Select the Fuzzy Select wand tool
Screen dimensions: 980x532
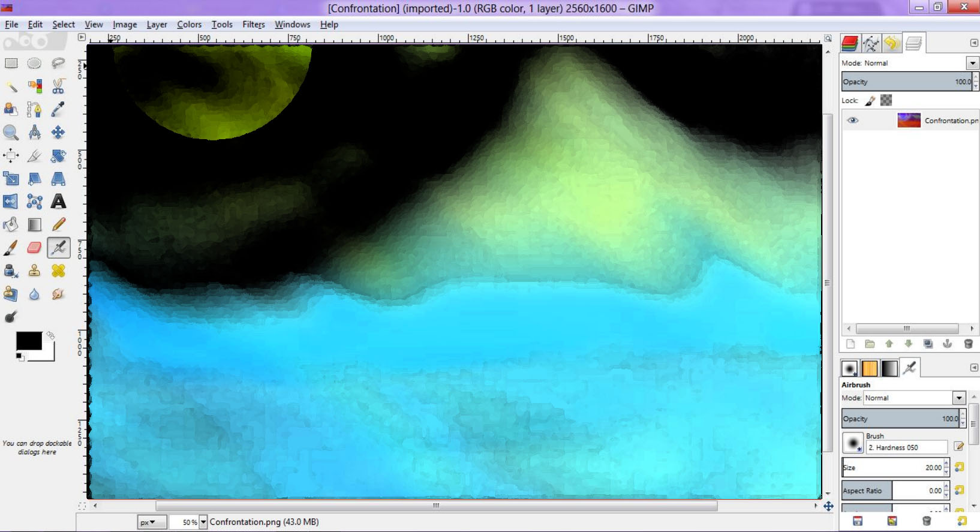click(11, 86)
